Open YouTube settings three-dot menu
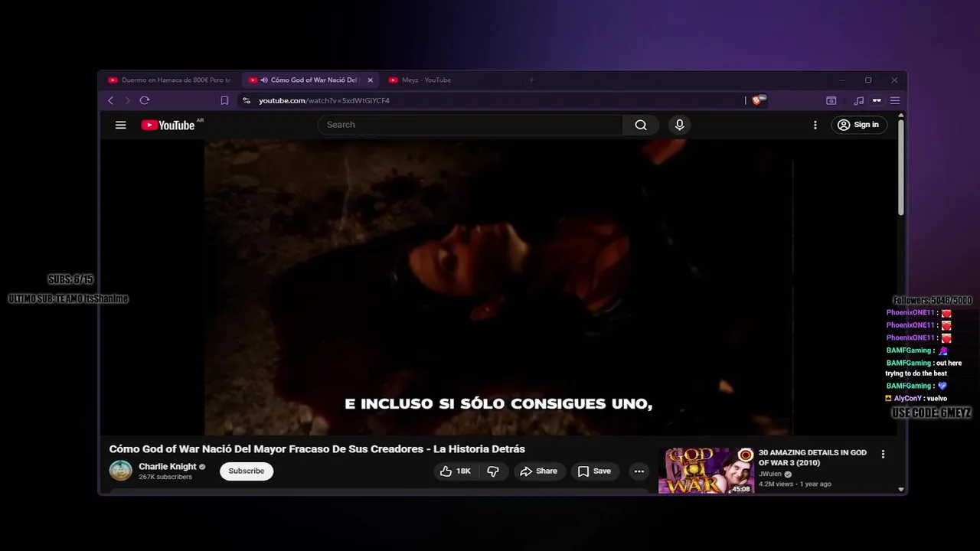The width and height of the screenshot is (980, 551). click(x=815, y=125)
